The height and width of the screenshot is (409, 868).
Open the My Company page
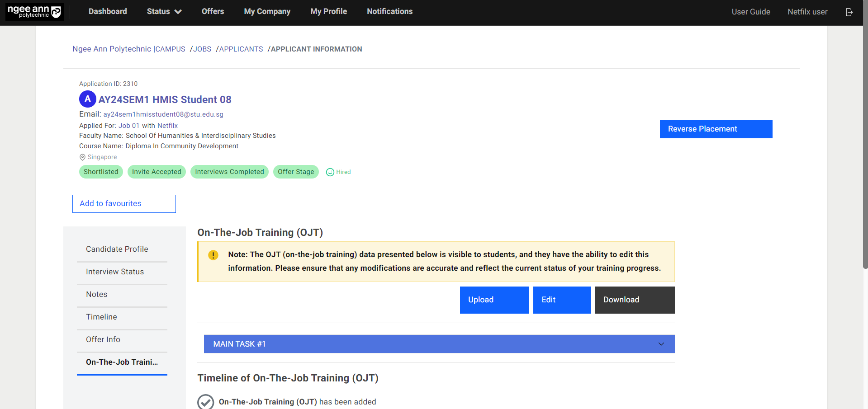(267, 12)
